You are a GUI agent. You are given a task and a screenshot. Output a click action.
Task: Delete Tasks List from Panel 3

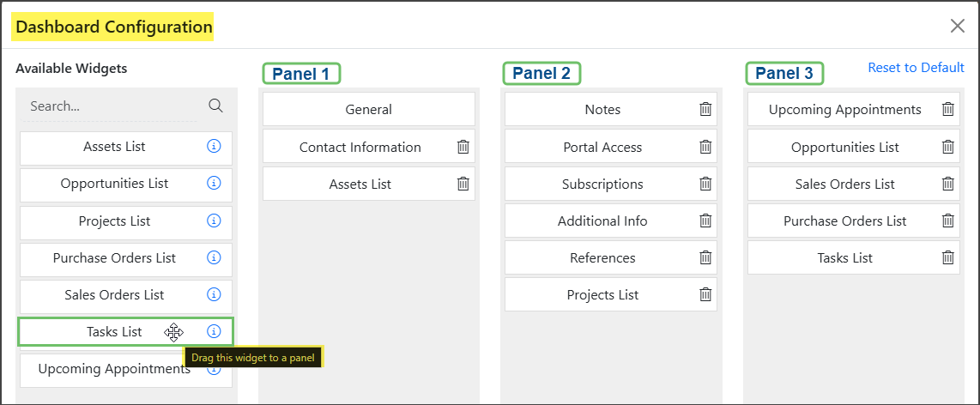click(x=948, y=258)
